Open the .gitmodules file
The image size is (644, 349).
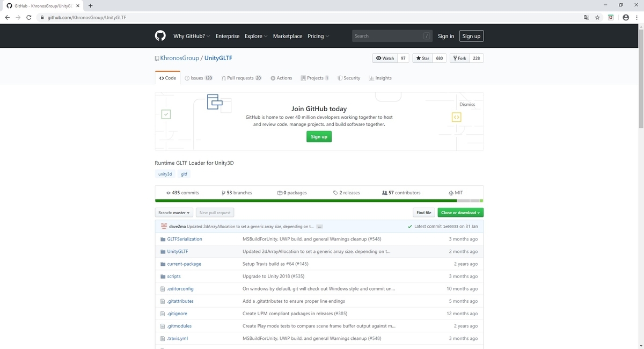[179, 326]
